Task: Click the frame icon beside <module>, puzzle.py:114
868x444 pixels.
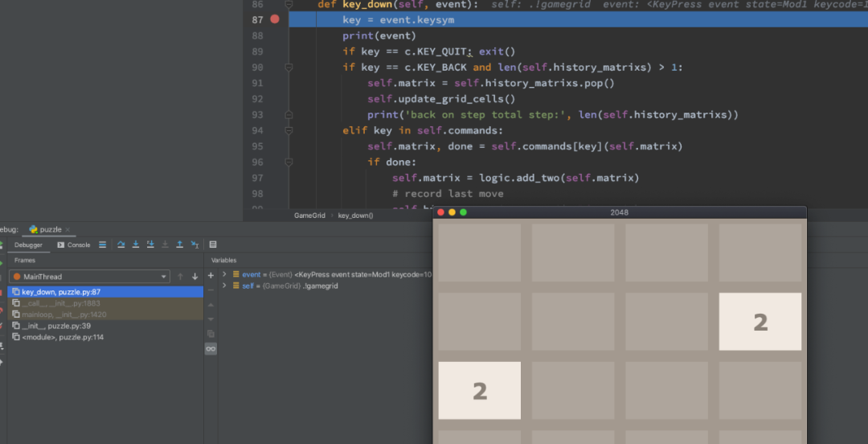Action: click(16, 337)
